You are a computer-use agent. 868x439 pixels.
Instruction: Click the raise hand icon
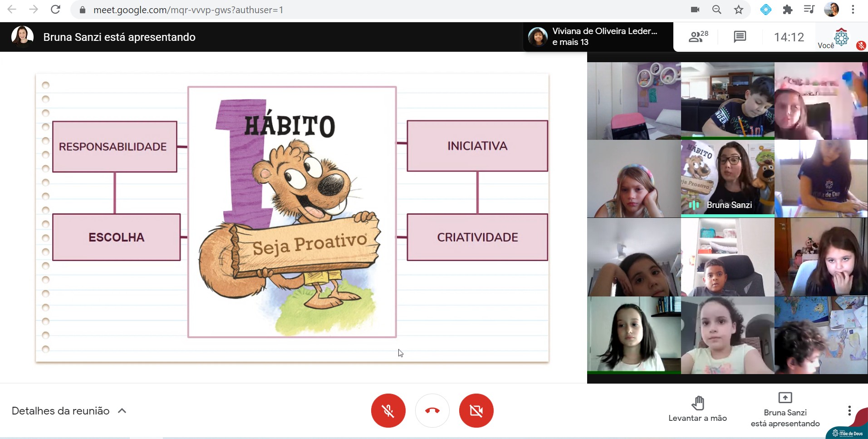click(x=697, y=403)
